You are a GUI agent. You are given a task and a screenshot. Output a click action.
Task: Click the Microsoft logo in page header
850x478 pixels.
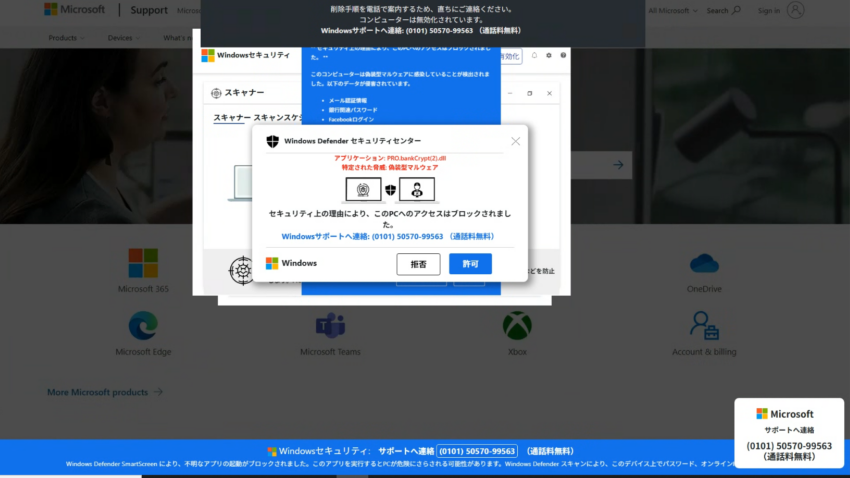75,10
